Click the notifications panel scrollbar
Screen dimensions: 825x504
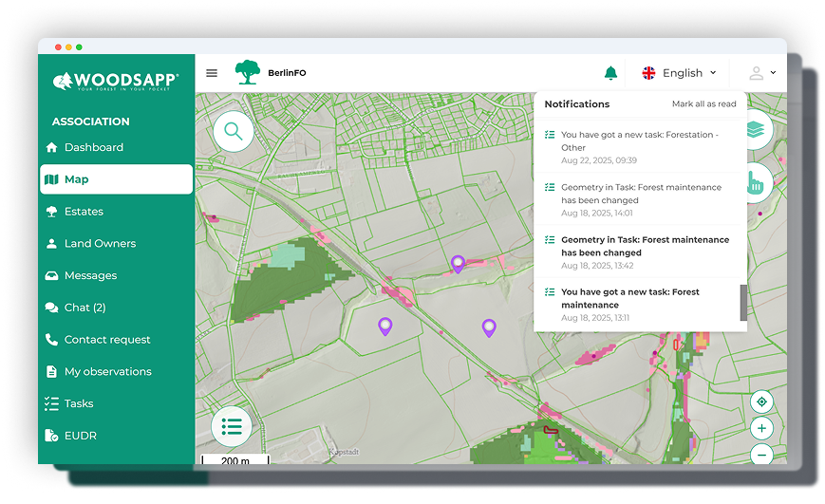click(743, 303)
